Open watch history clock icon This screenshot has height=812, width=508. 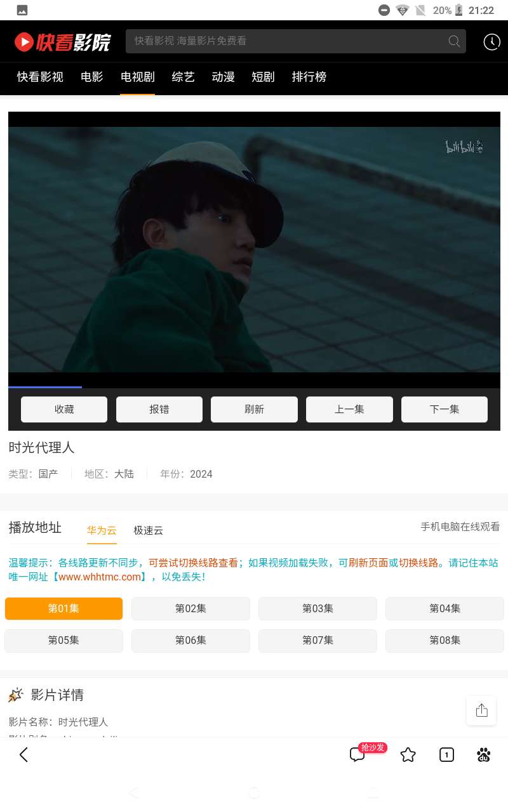(491, 42)
